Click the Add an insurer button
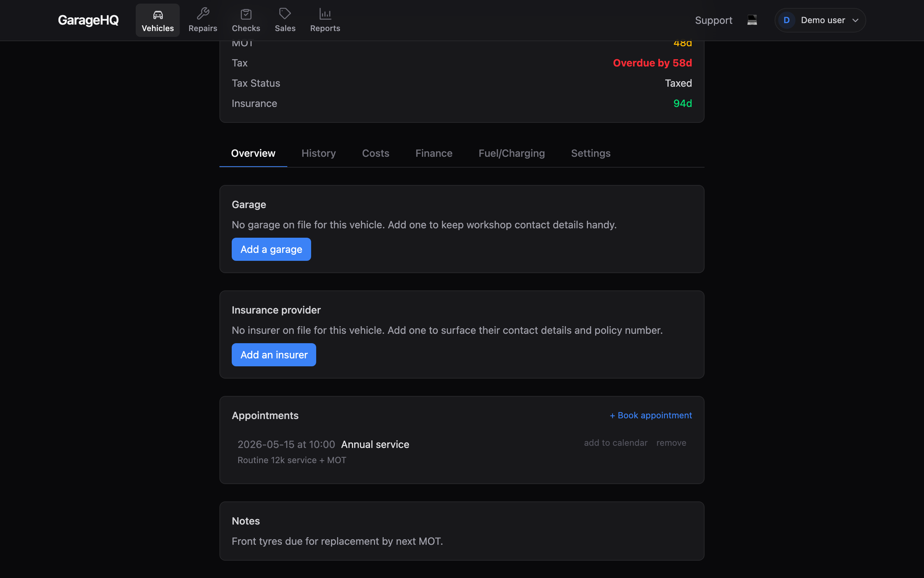This screenshot has height=578, width=924. [274, 355]
